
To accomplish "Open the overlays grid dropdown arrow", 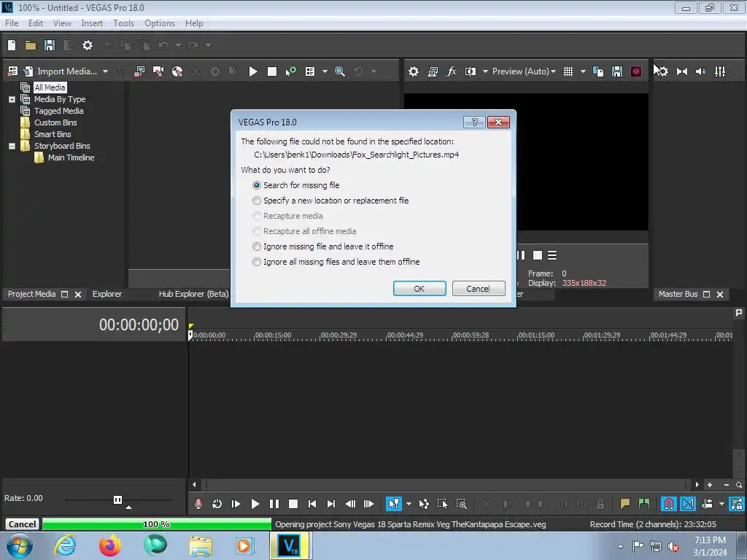I will click(583, 71).
